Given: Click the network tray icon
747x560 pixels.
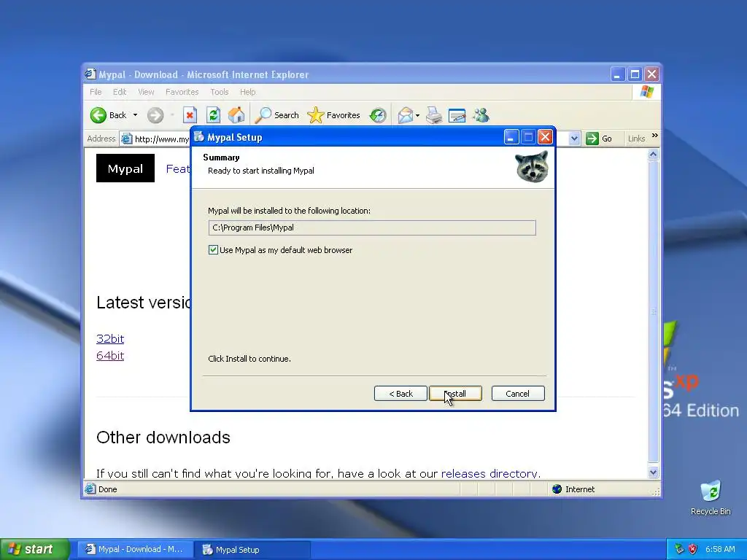Looking at the screenshot, I should click(679, 549).
